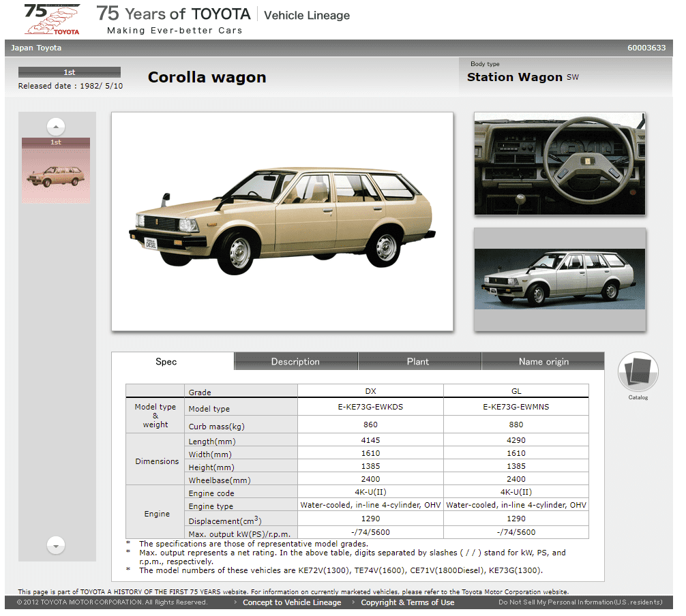
Task: View the white wagon exterior photo
Action: point(560,279)
